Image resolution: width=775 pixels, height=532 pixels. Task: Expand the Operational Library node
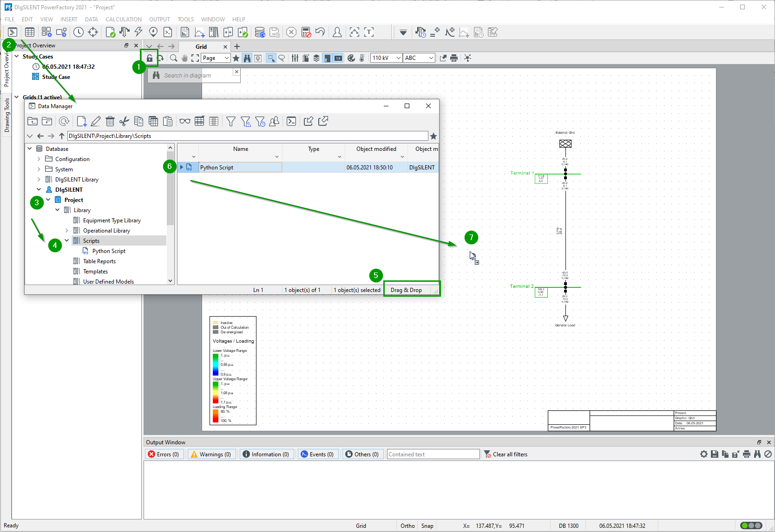(x=67, y=230)
